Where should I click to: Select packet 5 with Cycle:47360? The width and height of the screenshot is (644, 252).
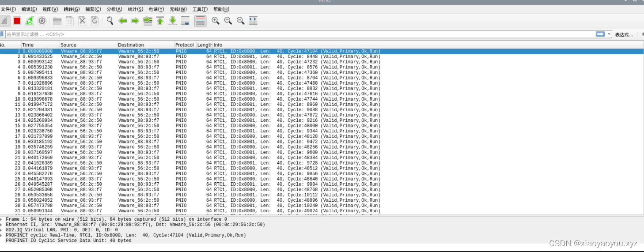click(322, 72)
